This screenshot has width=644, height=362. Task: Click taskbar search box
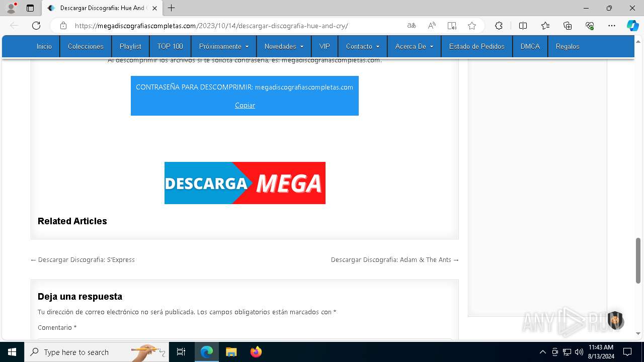pos(96,352)
